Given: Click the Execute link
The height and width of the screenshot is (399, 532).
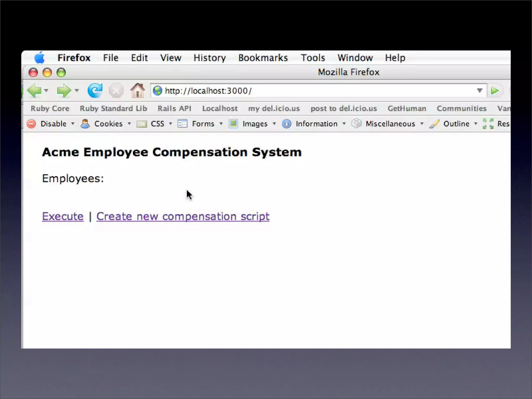Looking at the screenshot, I should pyautogui.click(x=63, y=216).
